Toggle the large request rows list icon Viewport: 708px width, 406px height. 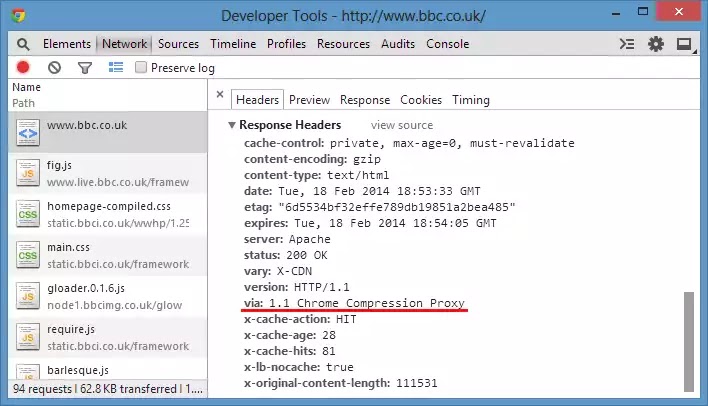point(116,67)
